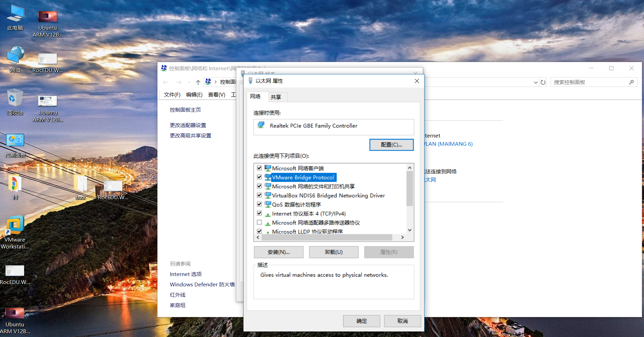Switch to the 网络 tab

coord(255,96)
